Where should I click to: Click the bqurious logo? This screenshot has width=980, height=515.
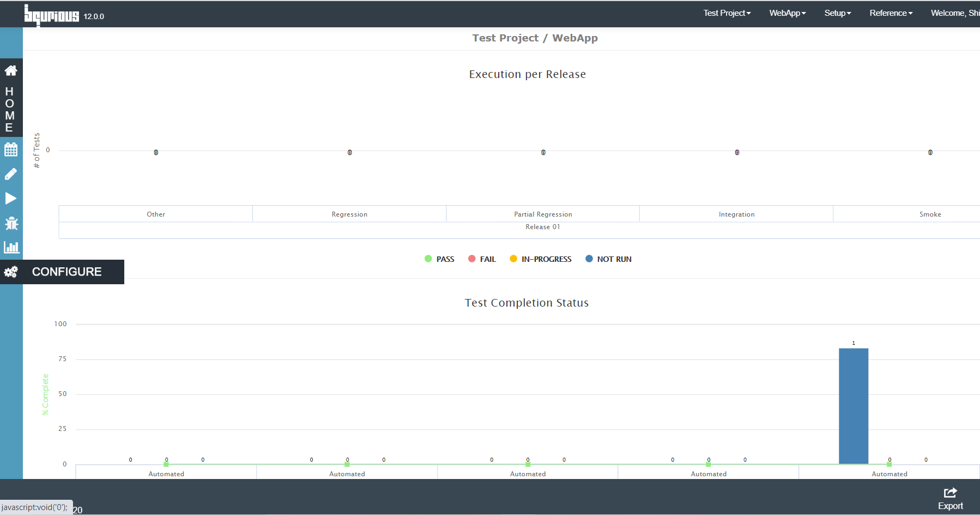tap(52, 15)
